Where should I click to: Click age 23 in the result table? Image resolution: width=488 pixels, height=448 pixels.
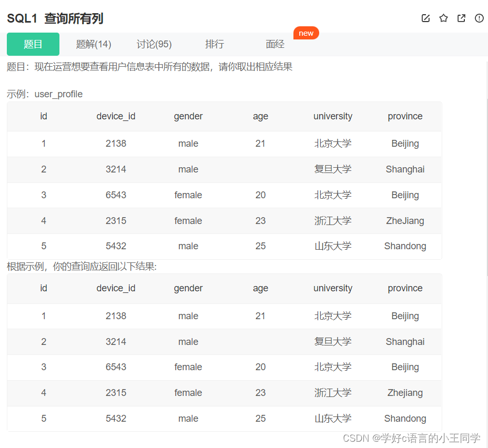[260, 393]
